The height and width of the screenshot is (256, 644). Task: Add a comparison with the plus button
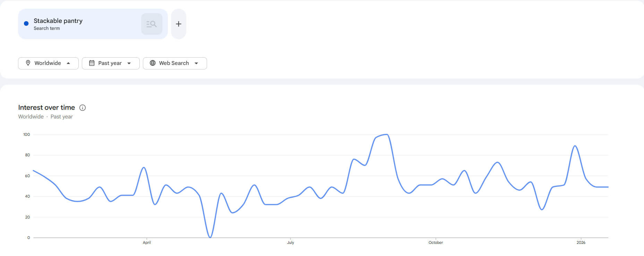pyautogui.click(x=179, y=24)
